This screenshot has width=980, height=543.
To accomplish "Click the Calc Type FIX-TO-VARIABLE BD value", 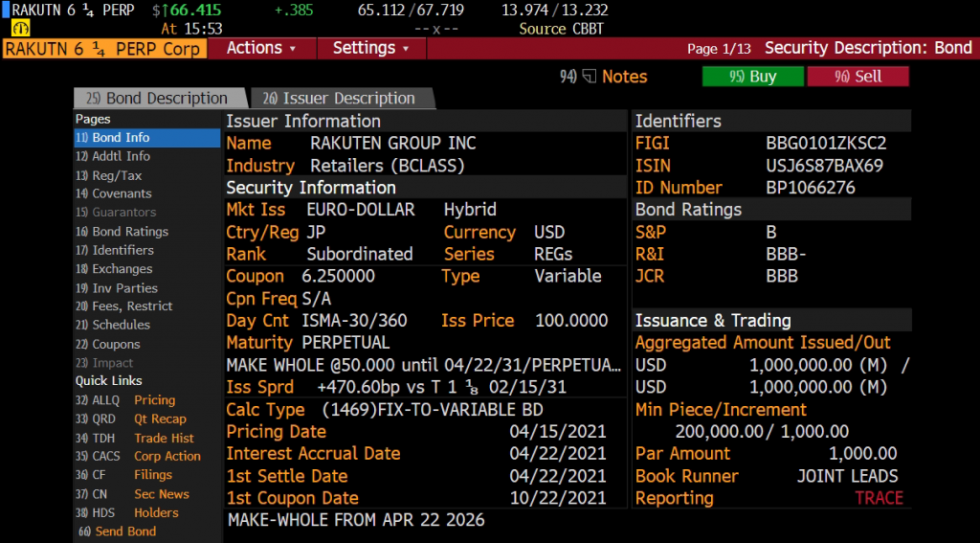I will click(x=434, y=411).
